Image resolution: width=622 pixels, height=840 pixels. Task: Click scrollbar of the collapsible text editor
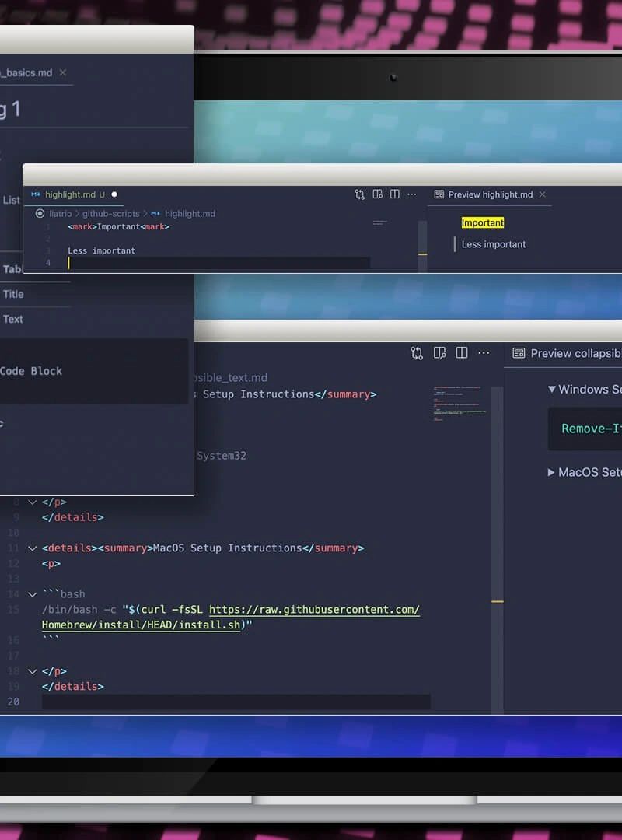pyautogui.click(x=497, y=550)
